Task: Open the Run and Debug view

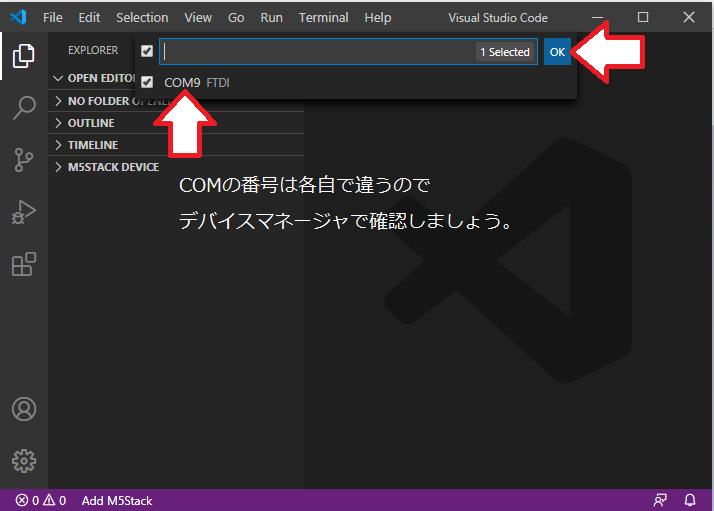Action: click(x=23, y=212)
